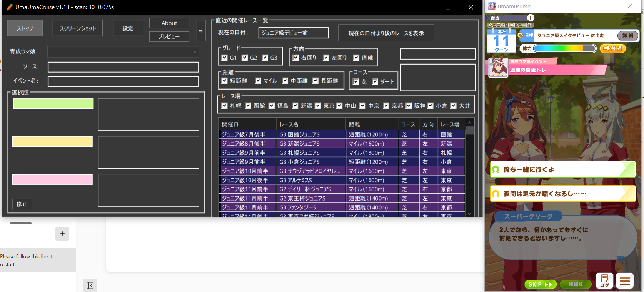This screenshot has width=644, height=292.
Task: Toggle the G1 grade checkbox
Action: (225, 58)
